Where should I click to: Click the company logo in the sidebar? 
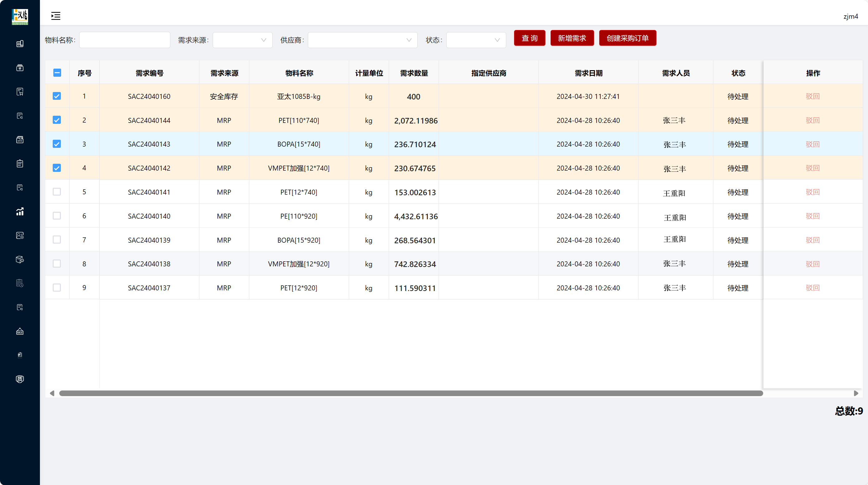[x=20, y=17]
